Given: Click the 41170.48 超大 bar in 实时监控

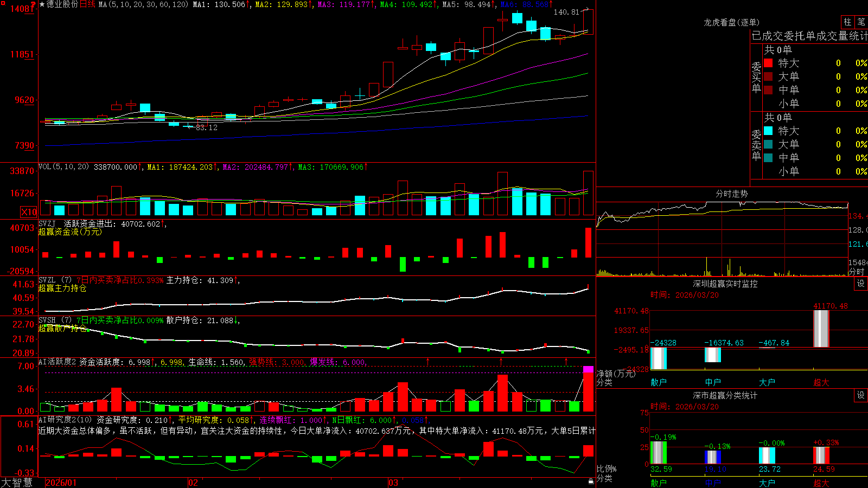Looking at the screenshot, I should [x=821, y=329].
